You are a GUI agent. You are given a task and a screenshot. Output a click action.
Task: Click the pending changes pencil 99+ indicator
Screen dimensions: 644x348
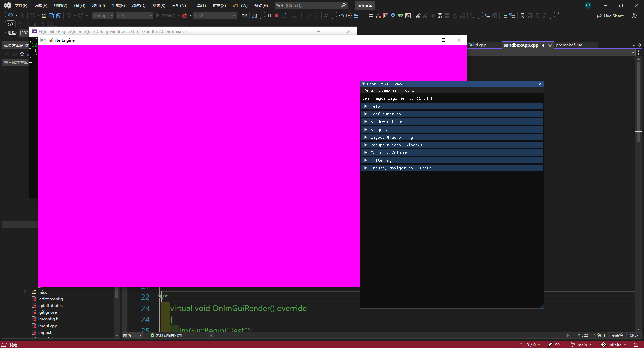tap(555, 345)
